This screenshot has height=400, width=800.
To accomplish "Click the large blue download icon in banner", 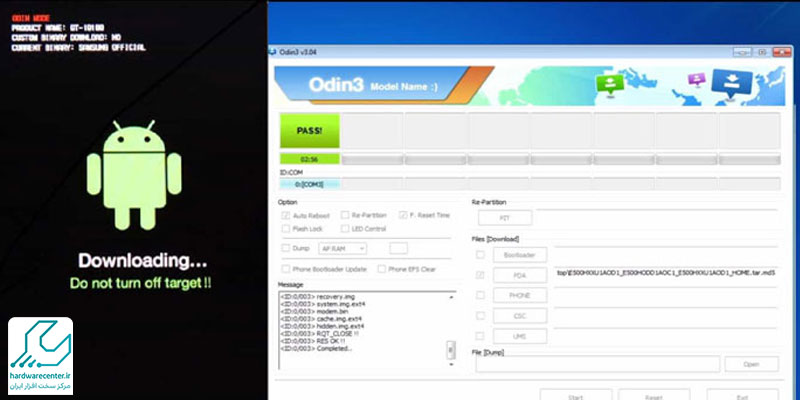I will [x=732, y=84].
